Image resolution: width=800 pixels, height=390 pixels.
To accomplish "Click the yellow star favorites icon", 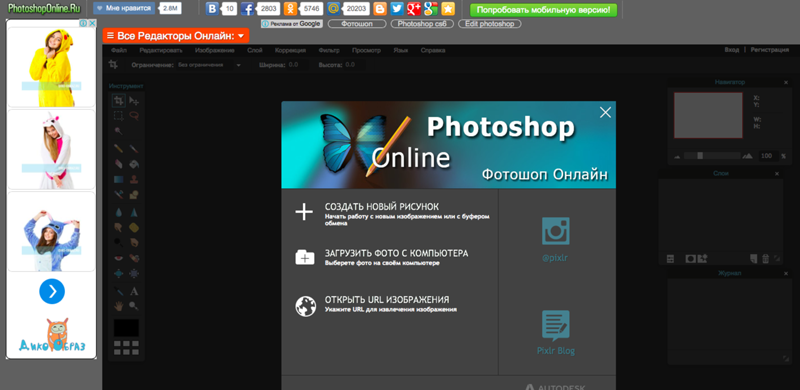I will click(447, 9).
